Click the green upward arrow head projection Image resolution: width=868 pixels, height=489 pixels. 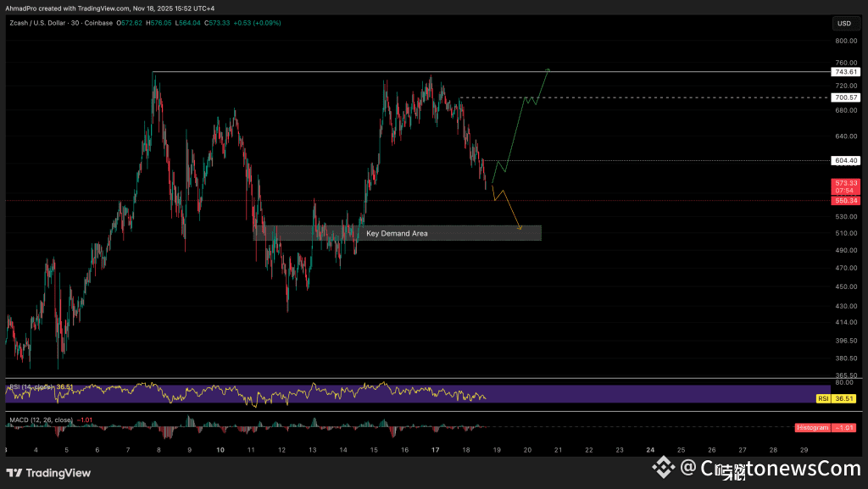point(548,69)
